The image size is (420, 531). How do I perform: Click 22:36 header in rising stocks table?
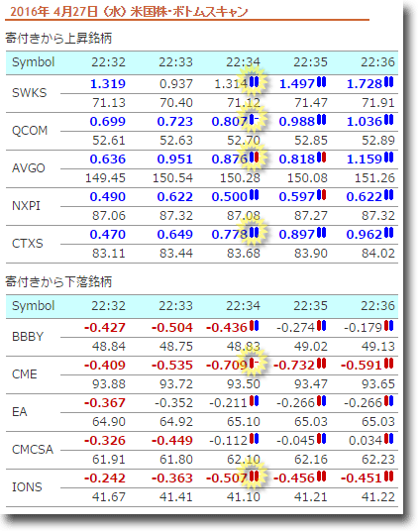click(377, 62)
